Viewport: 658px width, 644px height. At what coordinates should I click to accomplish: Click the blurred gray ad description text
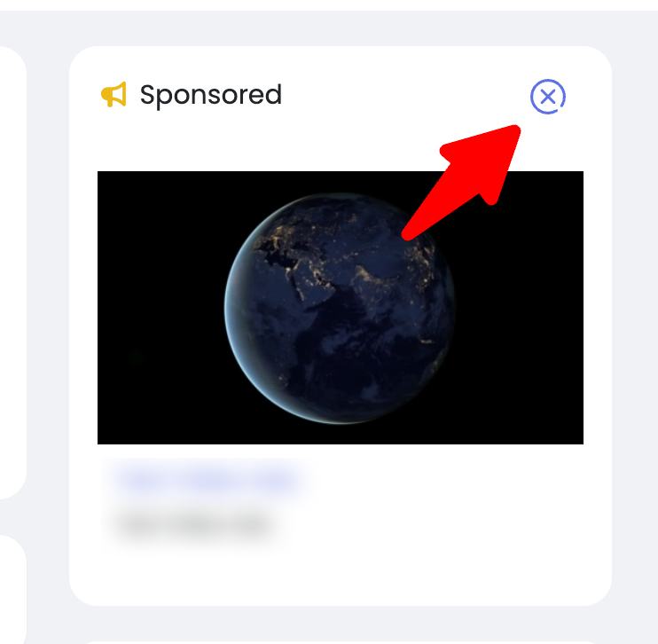pyautogui.click(x=195, y=524)
